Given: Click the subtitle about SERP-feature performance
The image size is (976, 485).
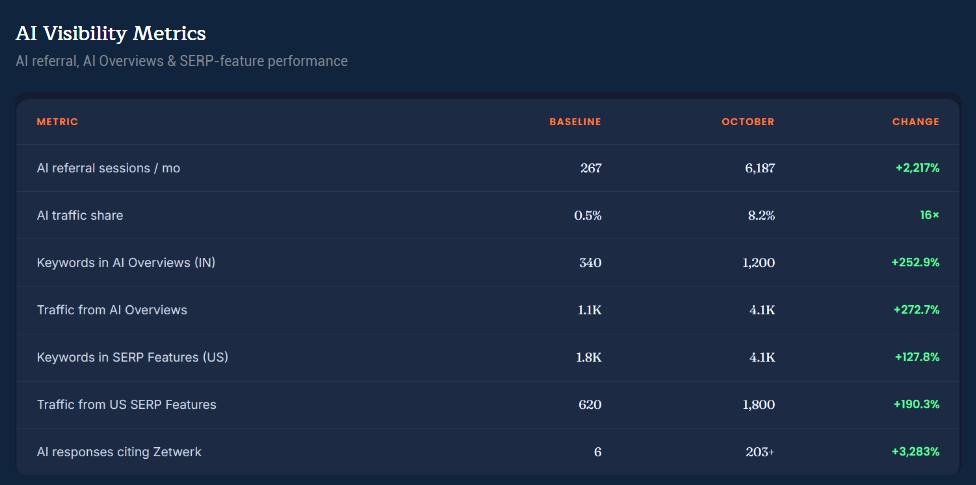Looking at the screenshot, I should tap(182, 61).
